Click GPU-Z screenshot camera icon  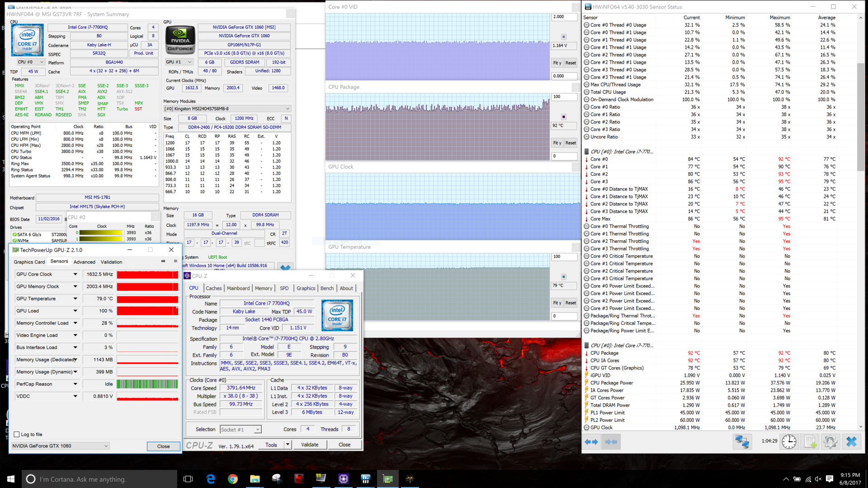point(163,261)
